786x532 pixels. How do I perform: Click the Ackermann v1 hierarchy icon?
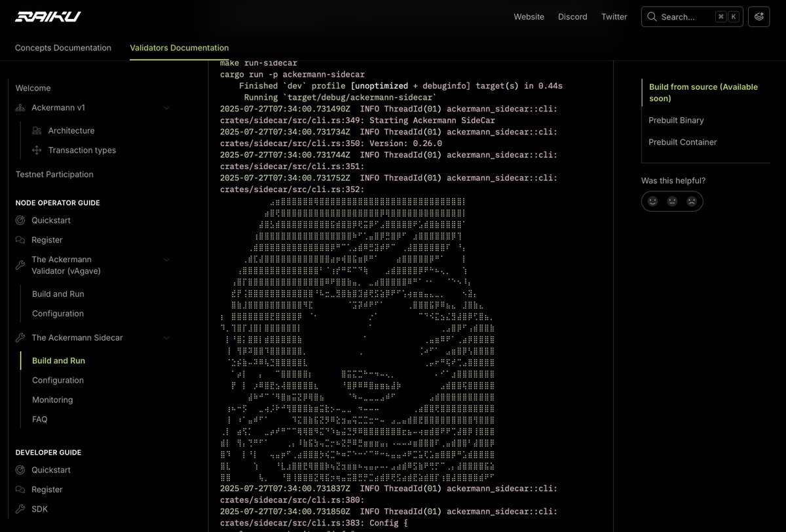pyautogui.click(x=20, y=107)
